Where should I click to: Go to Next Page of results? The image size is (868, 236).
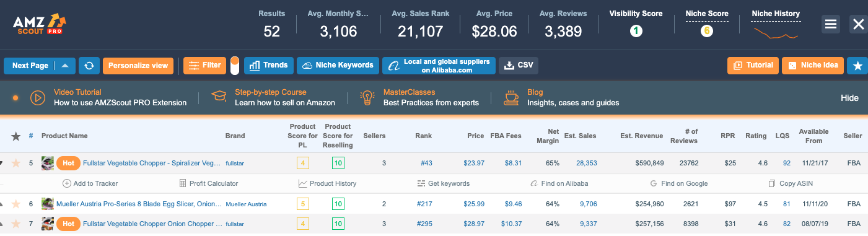pos(30,66)
